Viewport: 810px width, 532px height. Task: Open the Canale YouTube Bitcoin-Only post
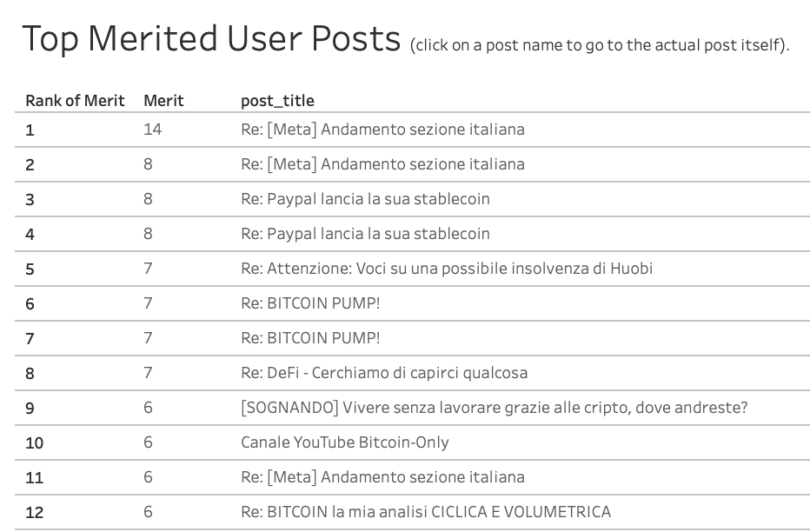(x=344, y=442)
